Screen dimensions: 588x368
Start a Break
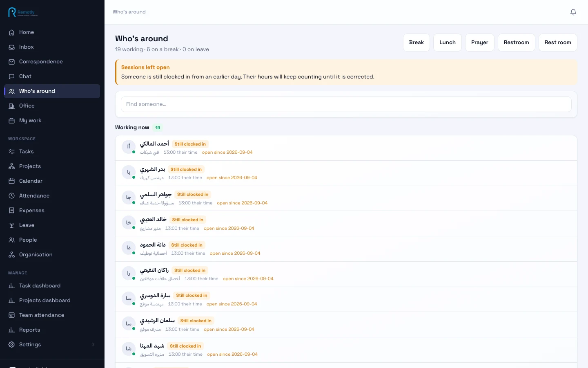pyautogui.click(x=416, y=43)
